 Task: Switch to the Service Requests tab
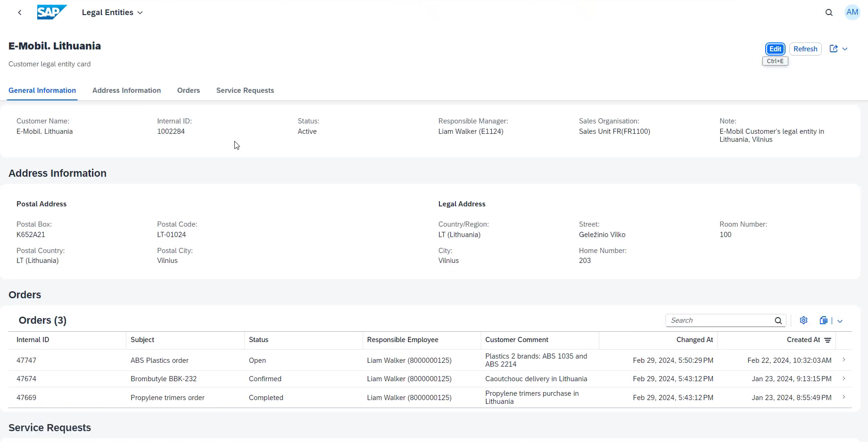pyautogui.click(x=245, y=90)
